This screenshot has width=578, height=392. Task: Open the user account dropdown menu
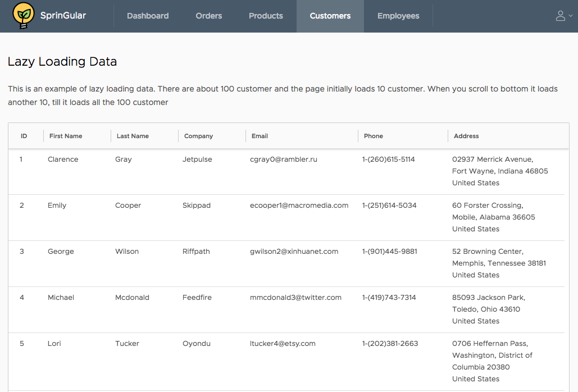click(x=563, y=16)
